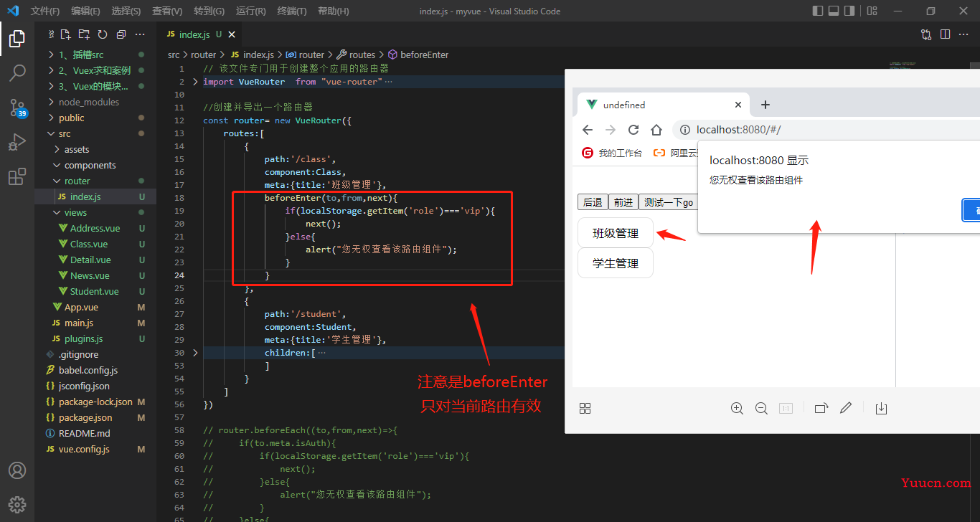Open the 运行(R) menu
Image resolution: width=980 pixels, height=522 pixels.
pyautogui.click(x=251, y=11)
